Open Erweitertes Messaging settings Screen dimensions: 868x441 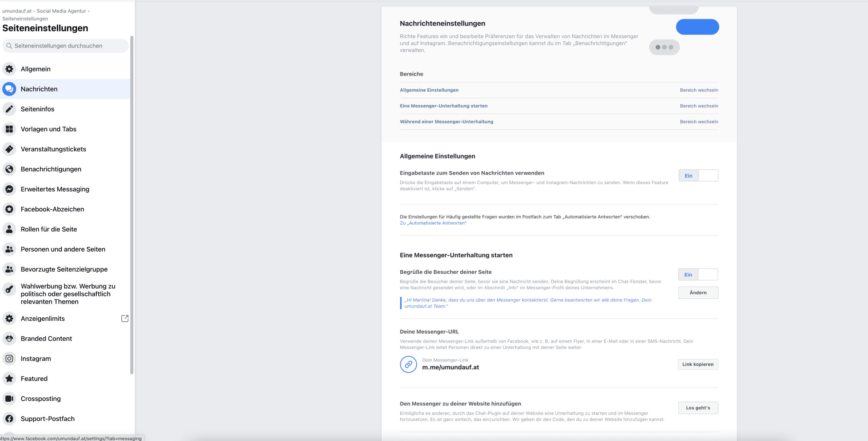(x=65, y=189)
